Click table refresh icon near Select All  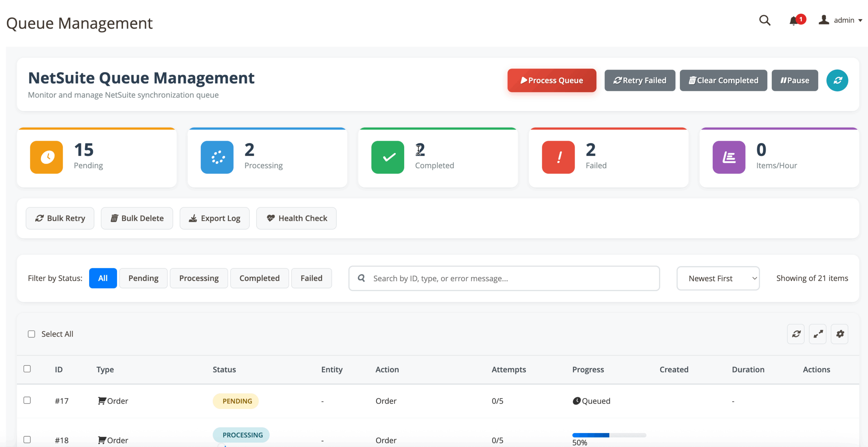tap(796, 334)
